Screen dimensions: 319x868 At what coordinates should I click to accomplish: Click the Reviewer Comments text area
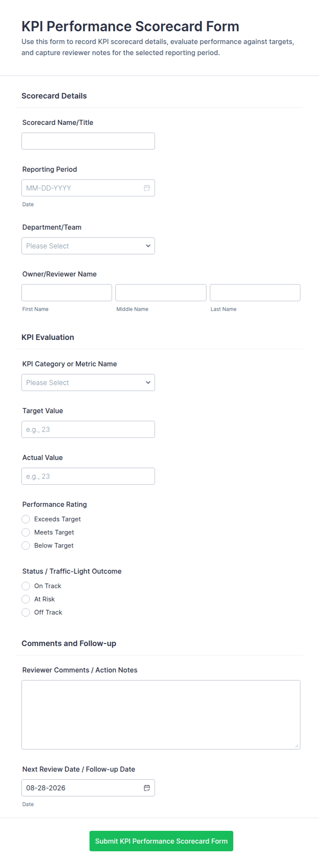(x=161, y=715)
